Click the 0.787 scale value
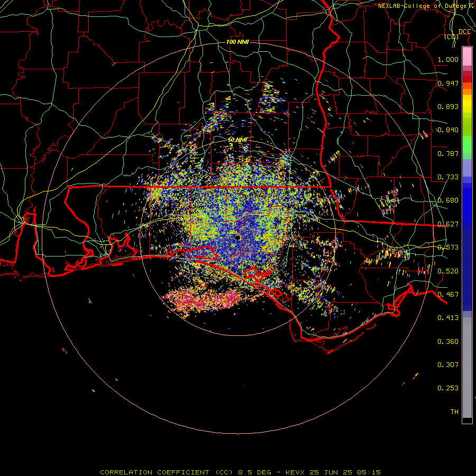The height and width of the screenshot is (476, 476). coord(448,153)
